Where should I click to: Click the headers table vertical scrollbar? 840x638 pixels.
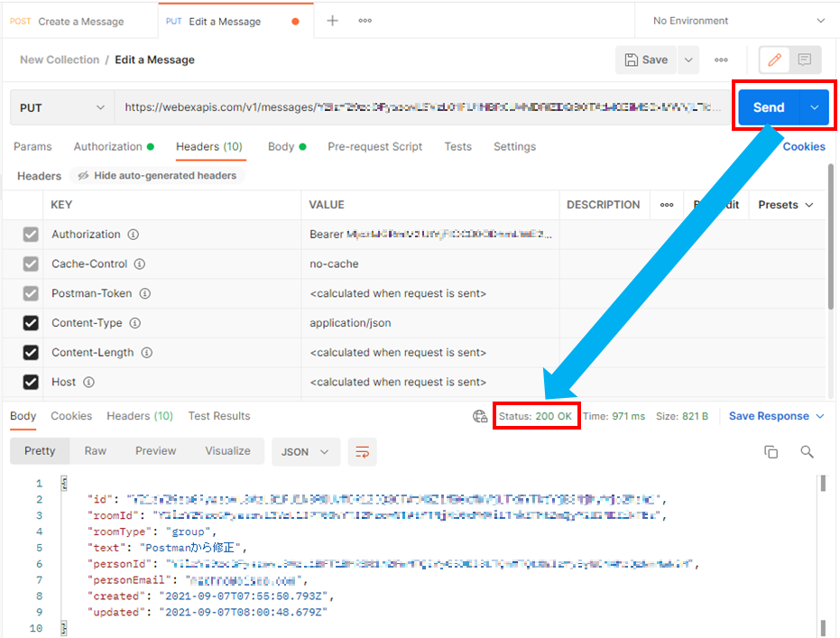click(830, 244)
